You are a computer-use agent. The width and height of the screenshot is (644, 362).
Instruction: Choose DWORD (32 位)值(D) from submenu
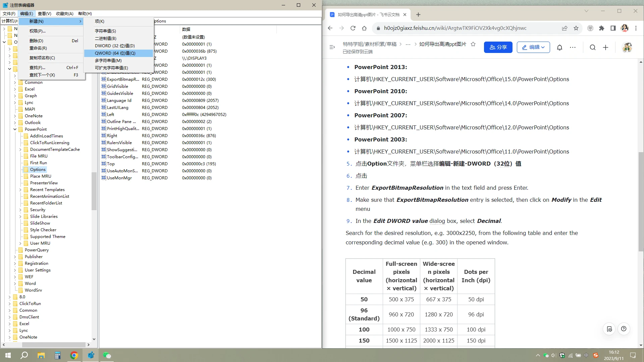[x=119, y=46]
